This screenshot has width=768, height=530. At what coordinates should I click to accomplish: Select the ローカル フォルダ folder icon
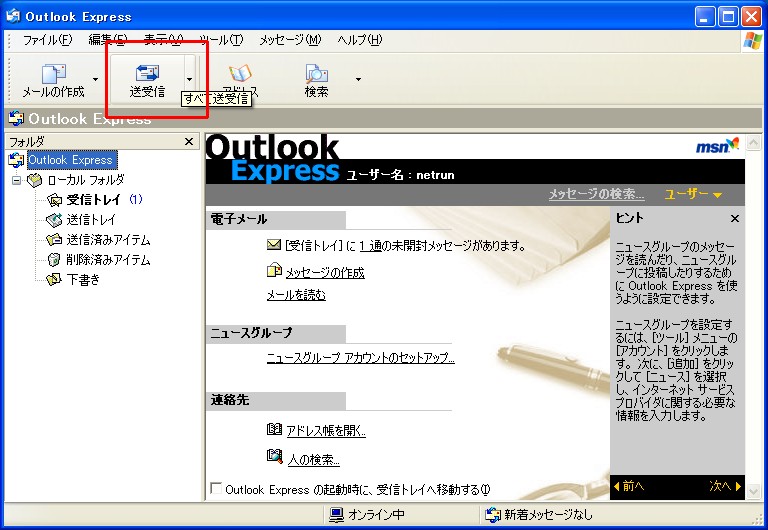(x=34, y=180)
